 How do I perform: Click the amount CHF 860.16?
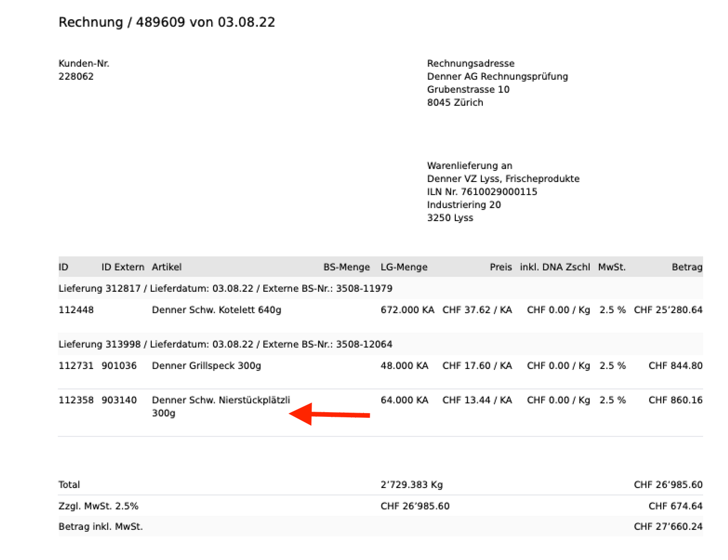(x=675, y=400)
